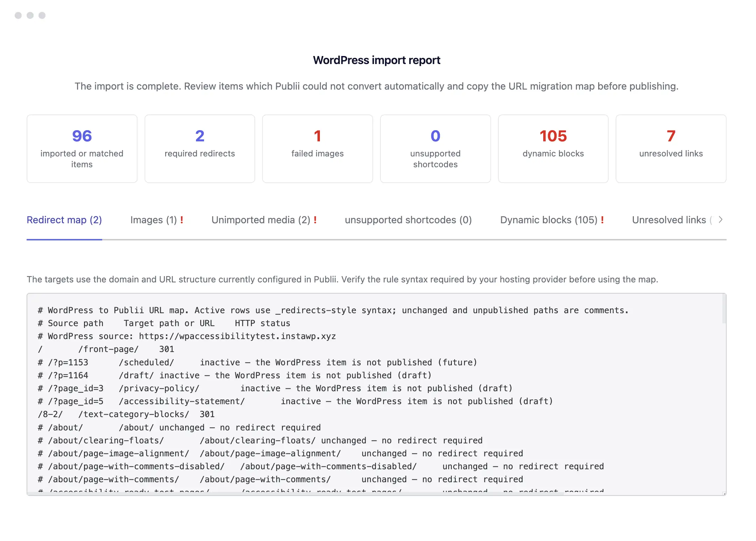The image size is (756, 541).
Task: Click the '# Source path Target path' header line
Action: pyautogui.click(x=164, y=323)
